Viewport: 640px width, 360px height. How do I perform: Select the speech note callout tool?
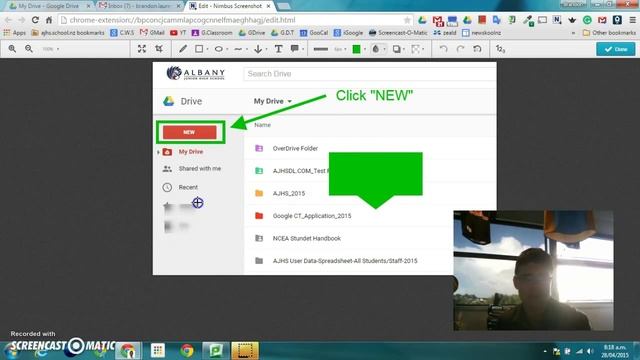point(294,49)
